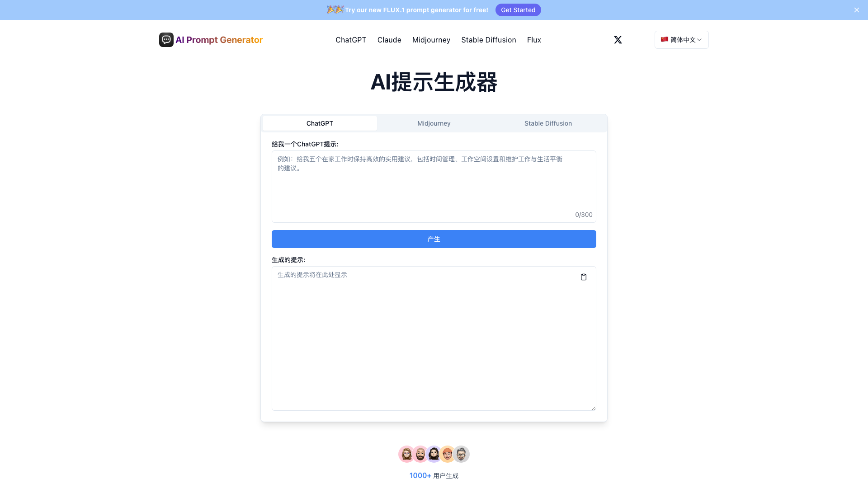868x488 pixels.
Task: Click the 1000+ 用户生成 text
Action: (434, 475)
